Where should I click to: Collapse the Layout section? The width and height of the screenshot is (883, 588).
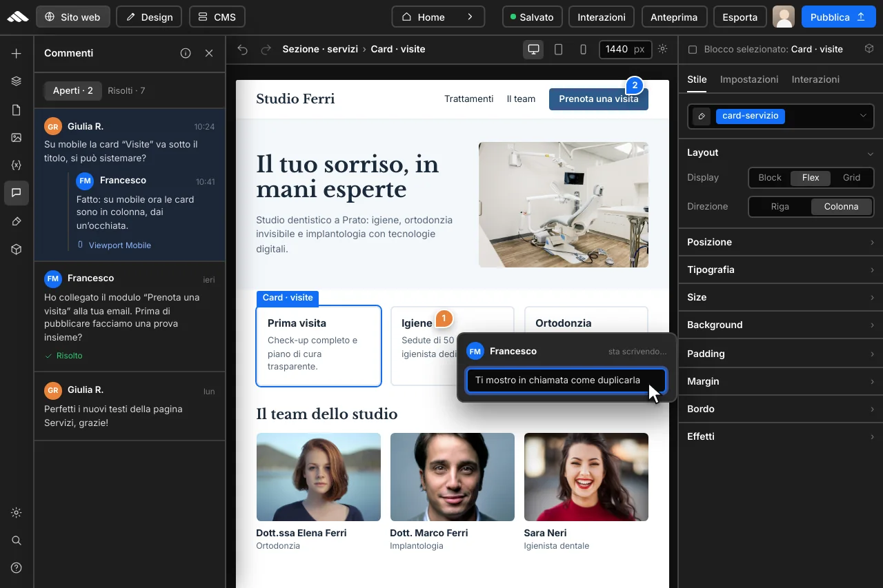[781, 152]
